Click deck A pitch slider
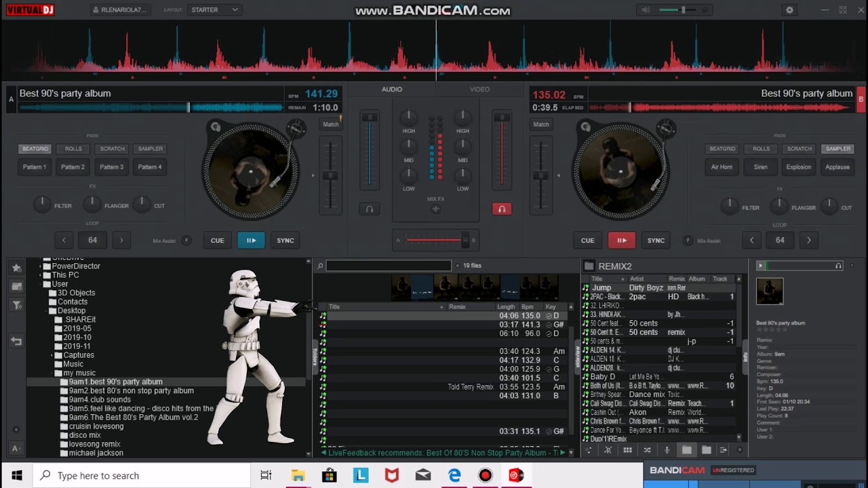This screenshot has height=488, width=868. [x=330, y=175]
